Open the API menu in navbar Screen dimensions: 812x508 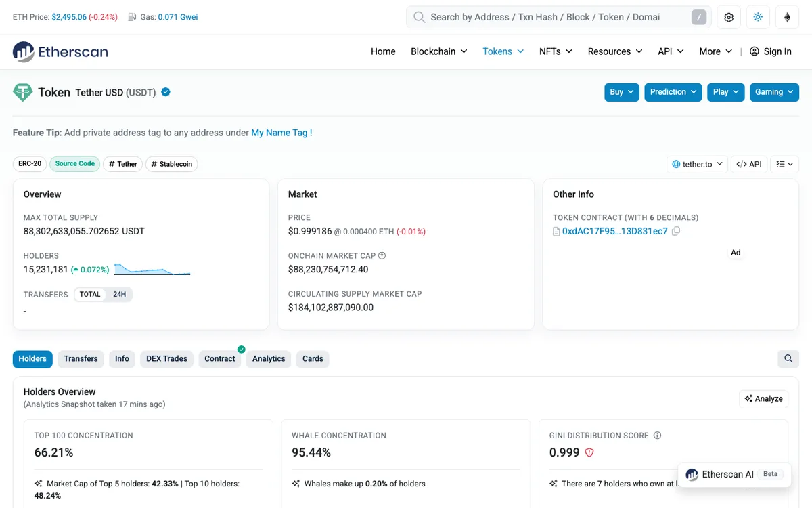pos(671,51)
